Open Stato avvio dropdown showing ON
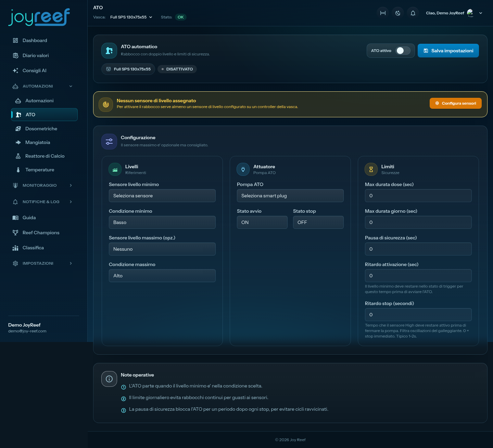Viewport: 493px width, 448px height. [262, 222]
